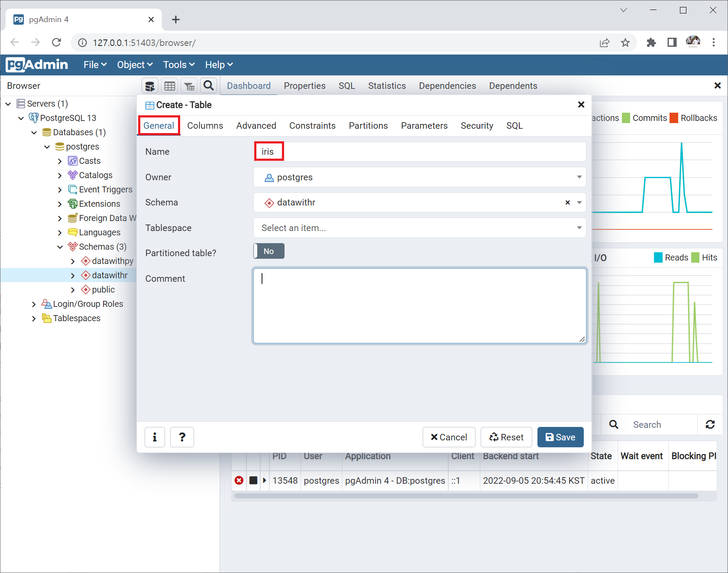Image resolution: width=728 pixels, height=573 pixels.
Task: Toggle the Partitioned table switch
Action: (269, 251)
